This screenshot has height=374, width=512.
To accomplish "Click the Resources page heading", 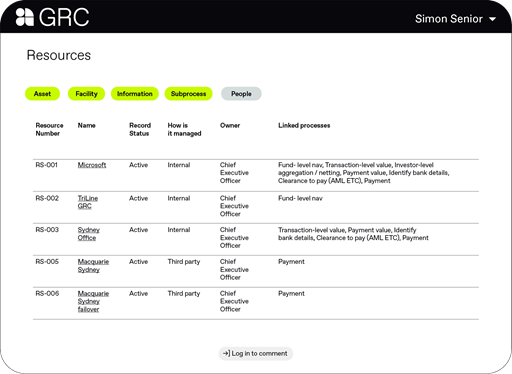I will pyautogui.click(x=59, y=55).
